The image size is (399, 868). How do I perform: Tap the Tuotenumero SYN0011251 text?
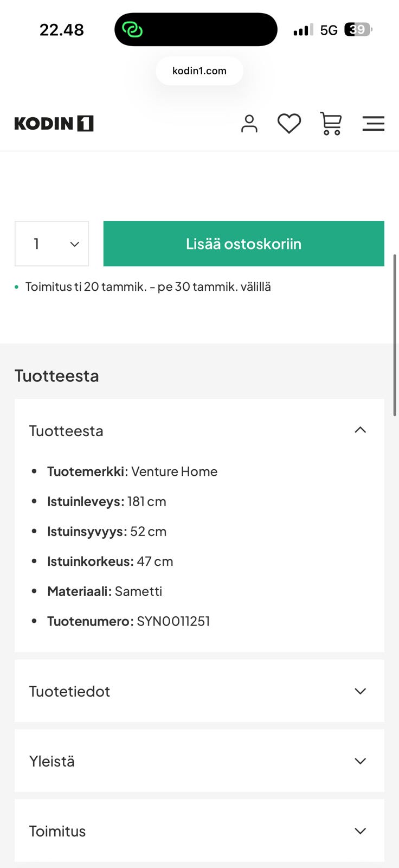(128, 621)
